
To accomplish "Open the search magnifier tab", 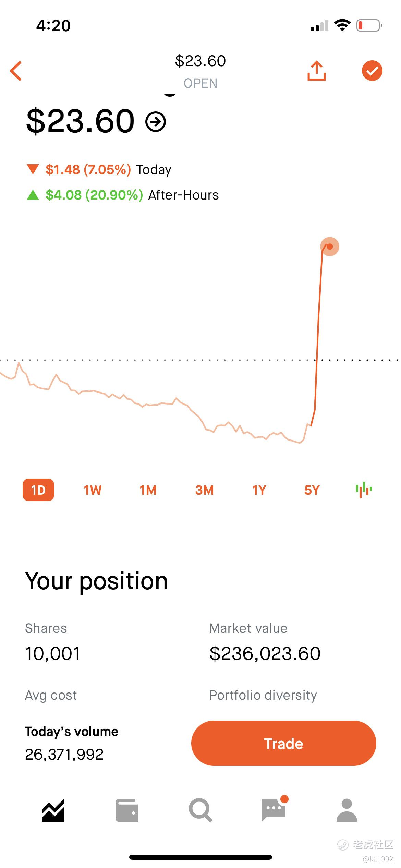I will coord(200,810).
